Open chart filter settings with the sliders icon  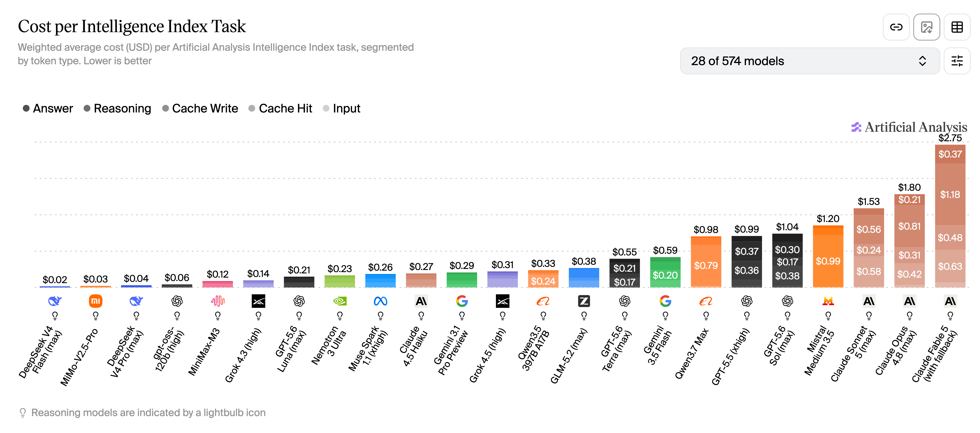pos(957,61)
